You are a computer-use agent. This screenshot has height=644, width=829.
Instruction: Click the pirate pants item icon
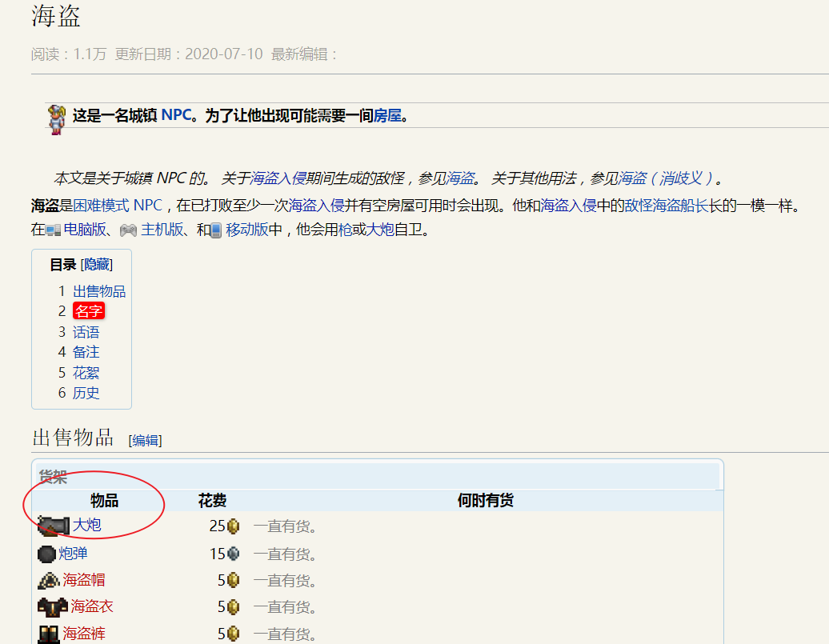(x=49, y=634)
